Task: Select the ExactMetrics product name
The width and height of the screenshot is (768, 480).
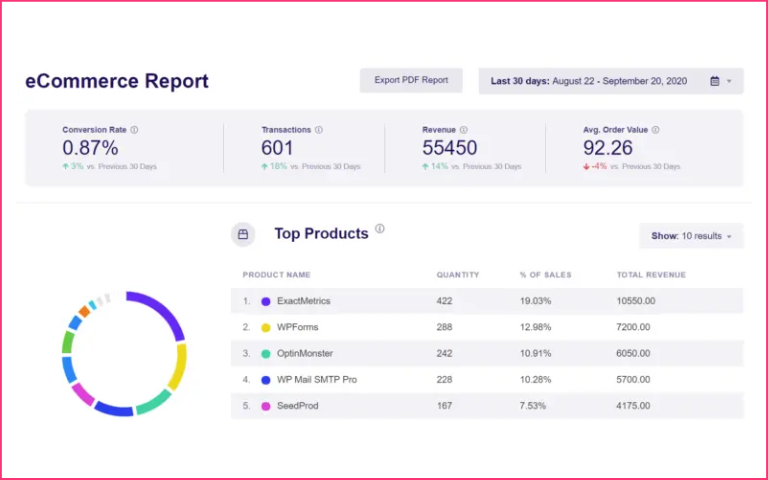Action: 304,301
